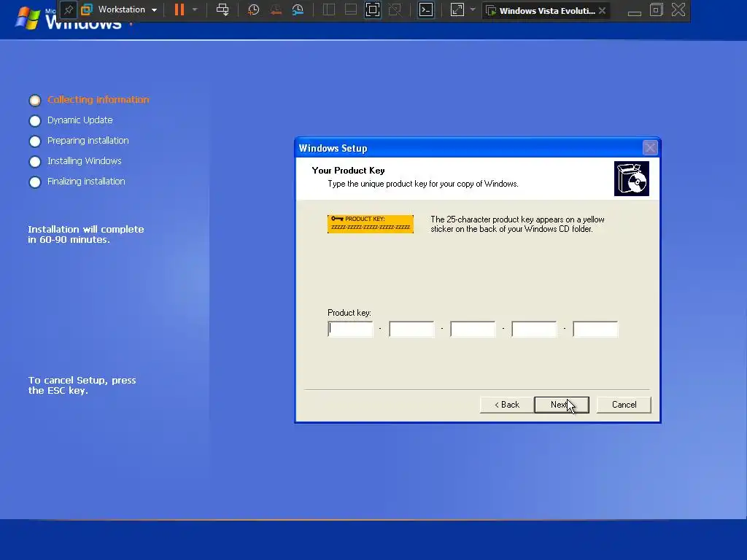Click the Collecting information step bullet
Viewport: 747px width, 560px height.
point(35,101)
